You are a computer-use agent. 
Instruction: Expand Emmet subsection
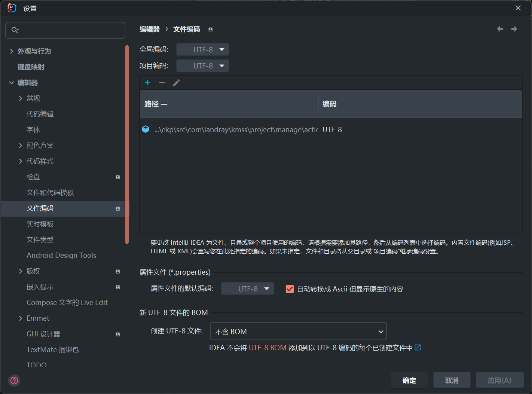pos(21,318)
